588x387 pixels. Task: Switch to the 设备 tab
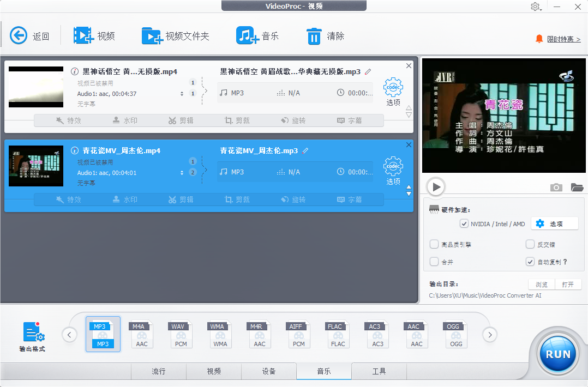(269, 371)
